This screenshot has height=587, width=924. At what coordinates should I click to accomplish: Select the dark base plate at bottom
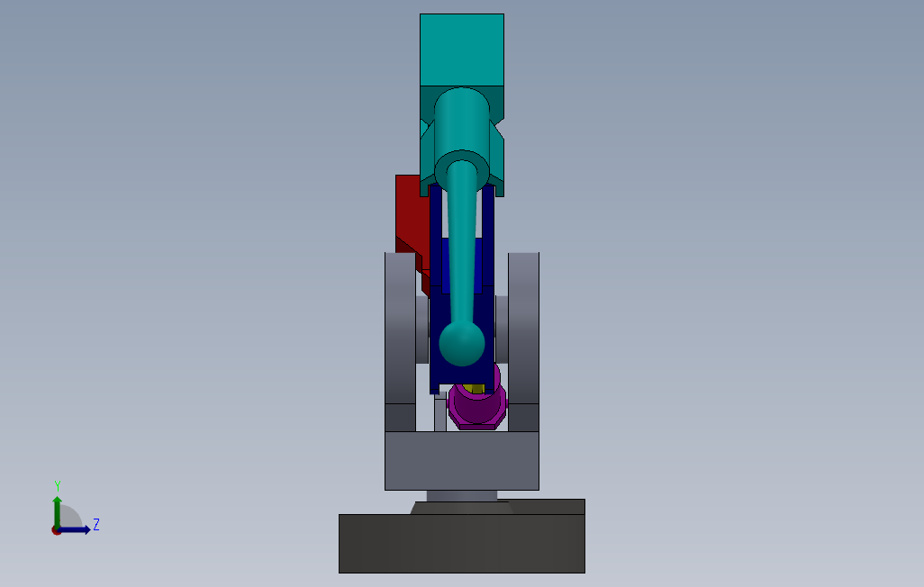click(462, 542)
